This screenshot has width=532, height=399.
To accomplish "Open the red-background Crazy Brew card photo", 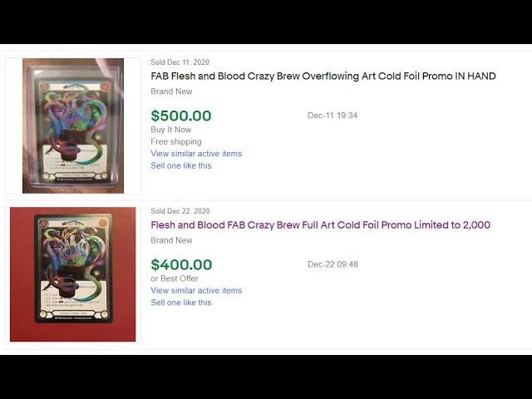I will [x=73, y=274].
